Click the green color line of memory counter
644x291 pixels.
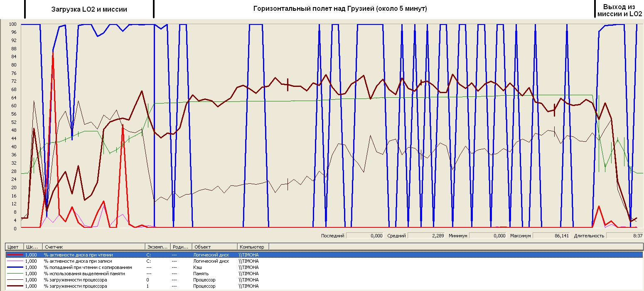click(14, 274)
